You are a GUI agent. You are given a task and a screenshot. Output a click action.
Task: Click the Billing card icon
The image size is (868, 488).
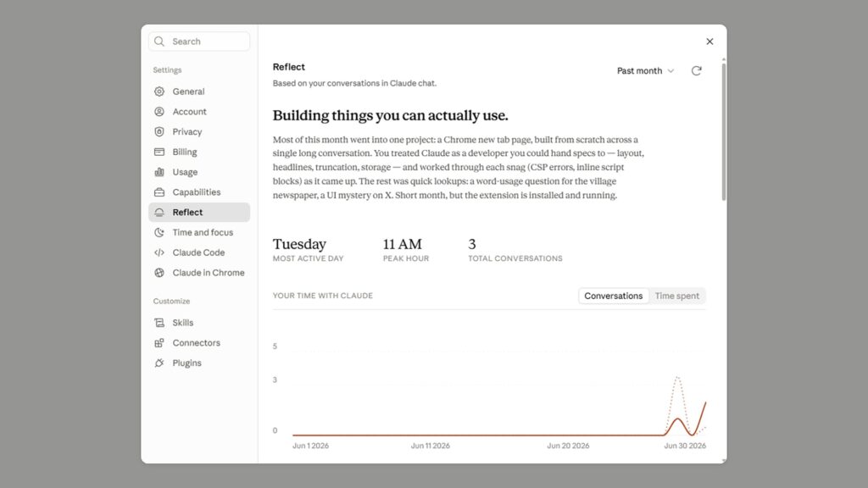click(159, 152)
